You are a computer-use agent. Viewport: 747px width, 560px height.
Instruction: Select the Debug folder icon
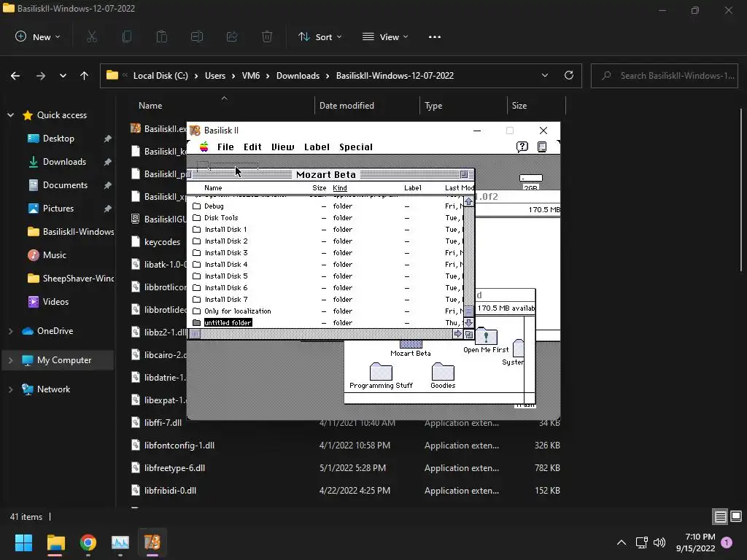coord(196,206)
